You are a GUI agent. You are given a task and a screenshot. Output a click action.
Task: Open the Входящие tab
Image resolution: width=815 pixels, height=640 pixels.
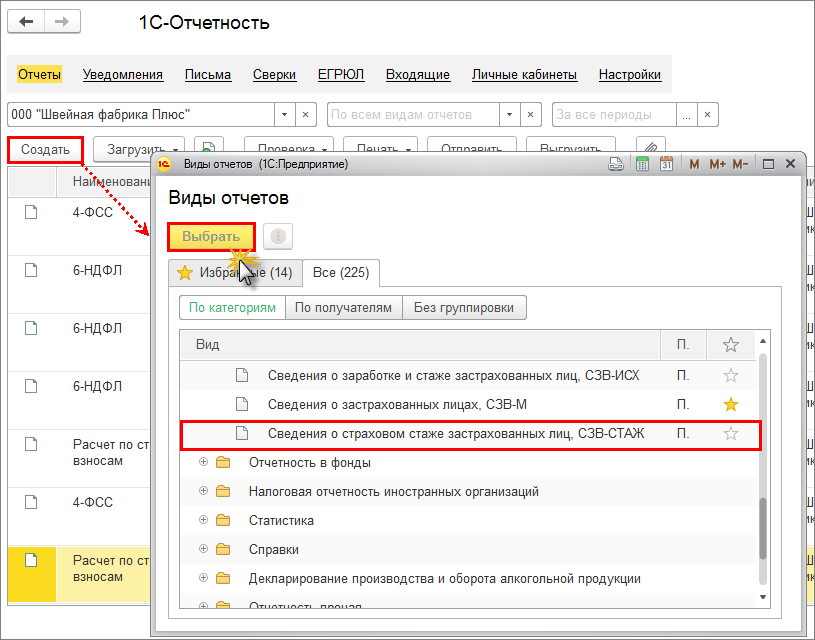[x=418, y=75]
